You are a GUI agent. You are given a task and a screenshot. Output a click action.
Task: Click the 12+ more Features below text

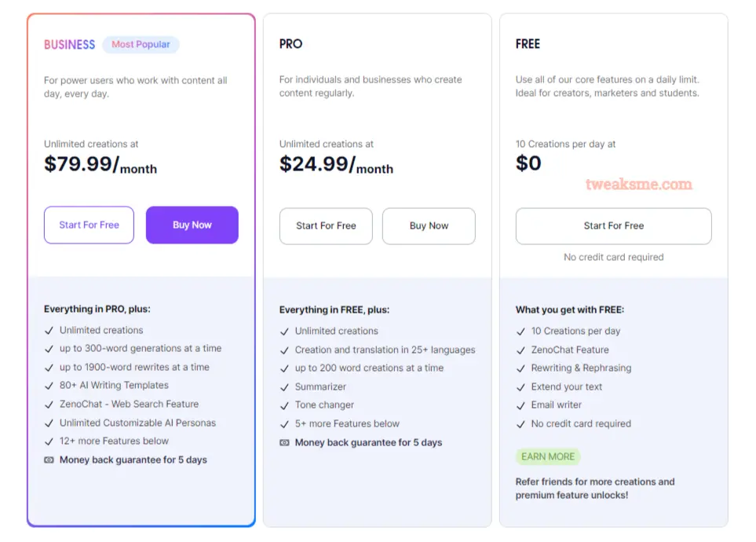(x=115, y=441)
